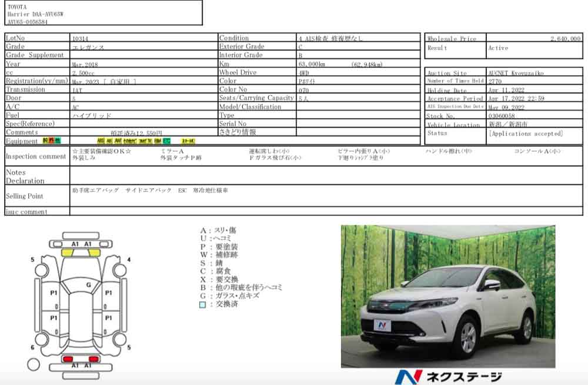Select wholesale price "2,640,000"
Image resolution: width=588 pixels, height=385 pixels.
pos(566,39)
